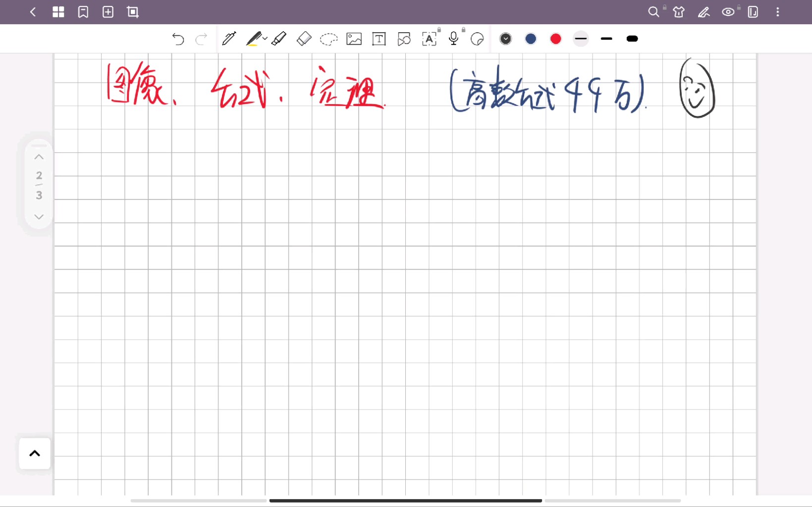Toggle the read-only eye mode
The image size is (812, 507).
click(x=728, y=12)
